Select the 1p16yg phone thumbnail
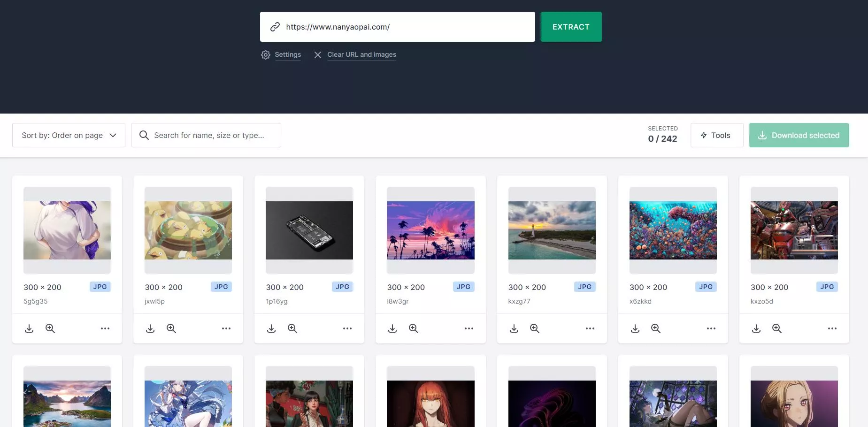868x427 pixels. tap(309, 230)
